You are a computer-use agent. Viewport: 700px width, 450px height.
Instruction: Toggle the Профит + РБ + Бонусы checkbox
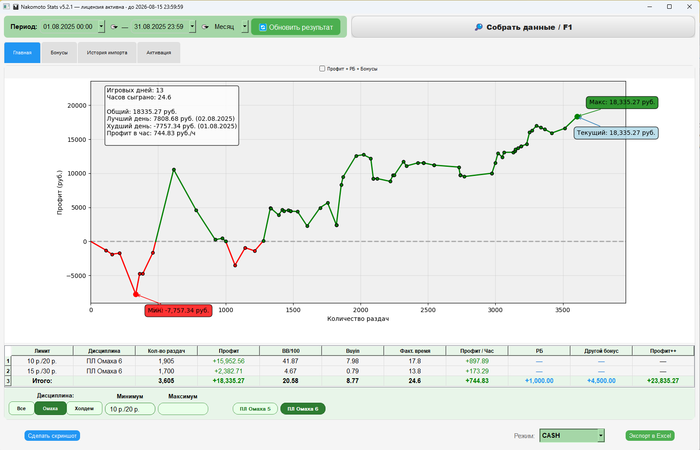(x=322, y=69)
